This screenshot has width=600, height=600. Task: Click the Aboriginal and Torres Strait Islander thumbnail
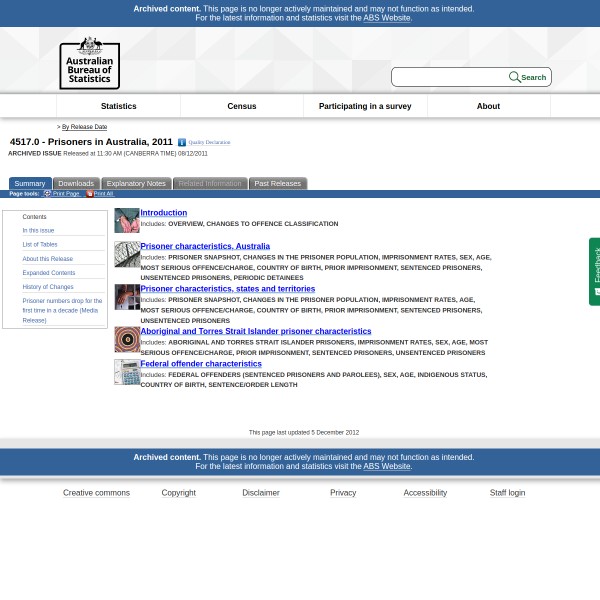(127, 339)
